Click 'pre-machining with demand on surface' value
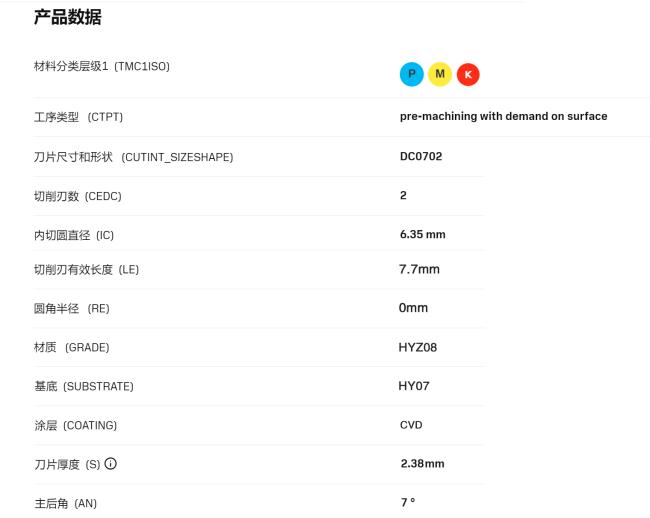The image size is (650, 518). point(503,116)
